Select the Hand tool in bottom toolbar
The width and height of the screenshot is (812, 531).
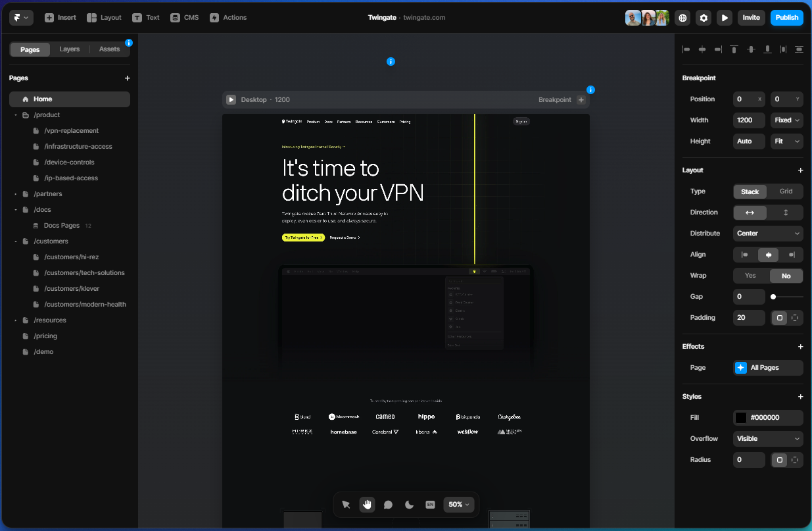tap(366, 504)
